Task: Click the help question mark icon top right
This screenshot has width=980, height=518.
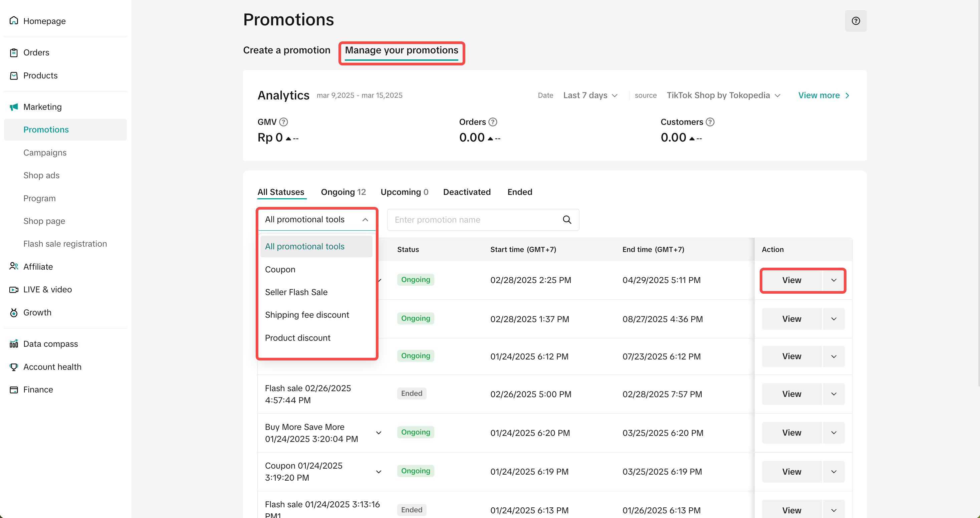Action: coord(855,21)
